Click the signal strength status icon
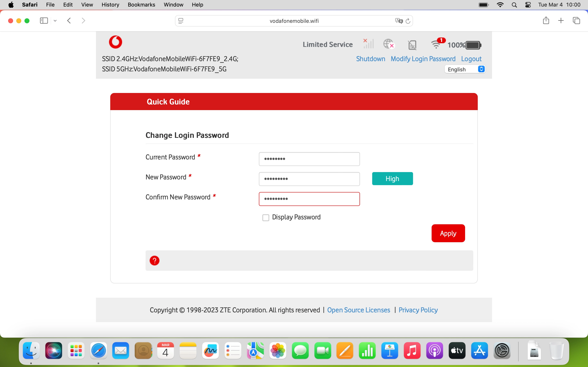588x367 pixels. click(368, 44)
